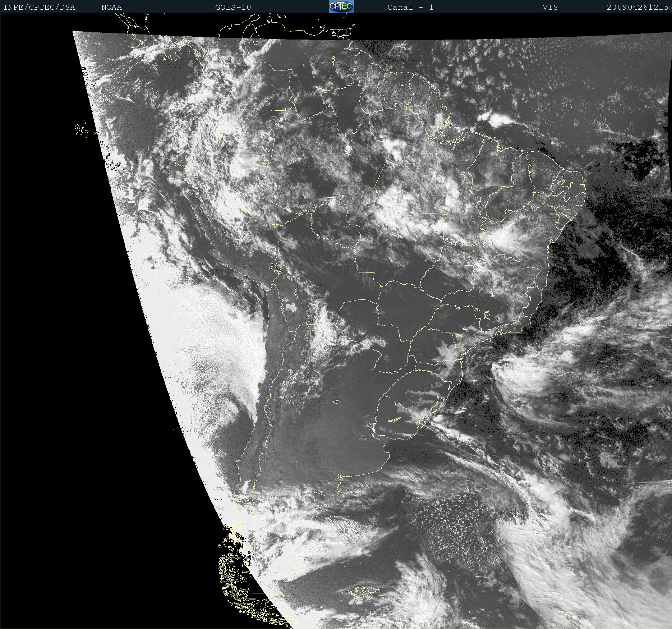The width and height of the screenshot is (672, 629).
Task: Select the NOAA label in the header
Action: pos(112,7)
